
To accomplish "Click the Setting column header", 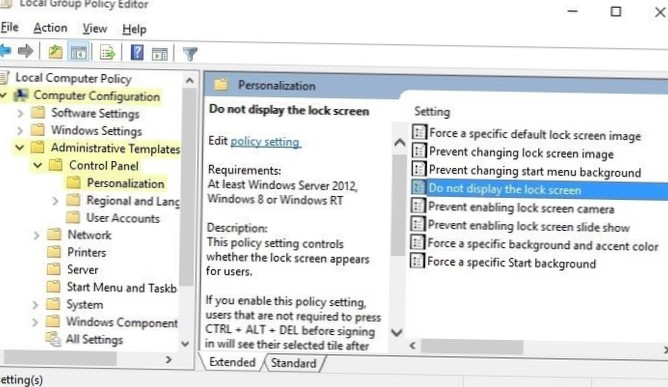I will (x=432, y=111).
